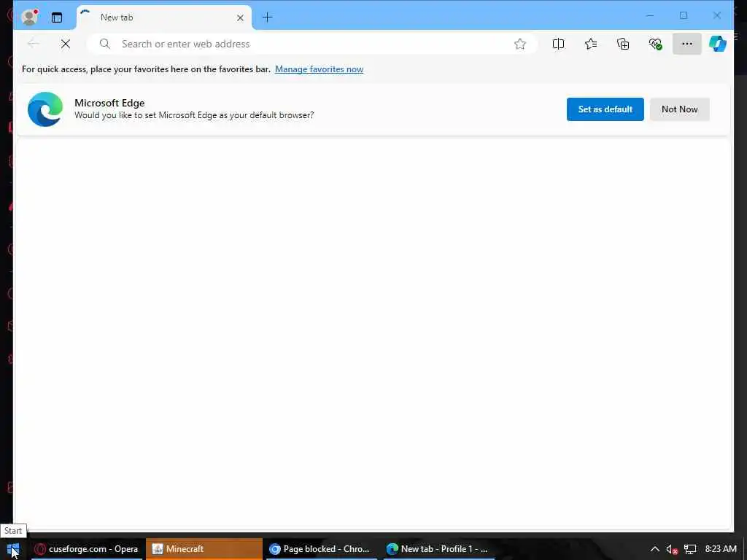This screenshot has width=747, height=560.
Task: Switch to New tab Edge taskbar item
Action: point(438,549)
